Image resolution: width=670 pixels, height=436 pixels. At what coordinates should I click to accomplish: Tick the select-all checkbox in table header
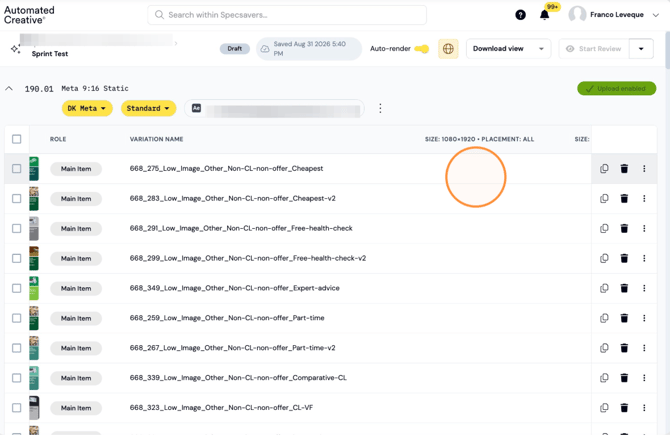(x=17, y=139)
